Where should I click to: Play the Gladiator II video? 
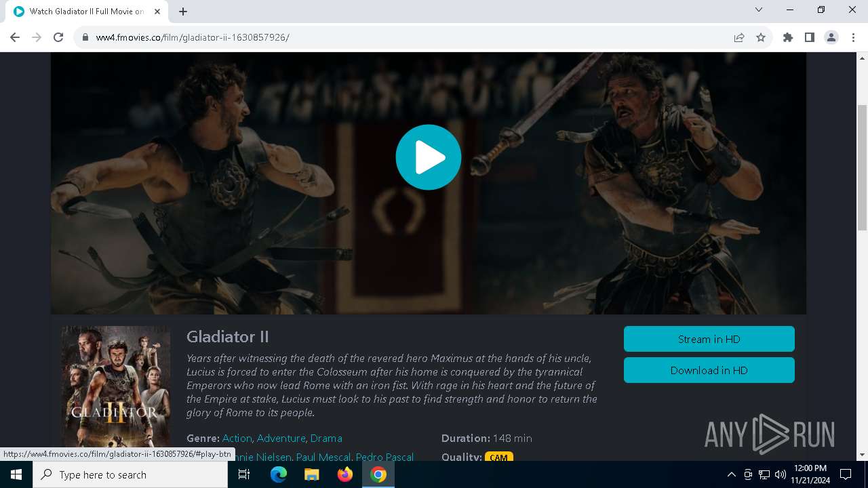coord(429,157)
